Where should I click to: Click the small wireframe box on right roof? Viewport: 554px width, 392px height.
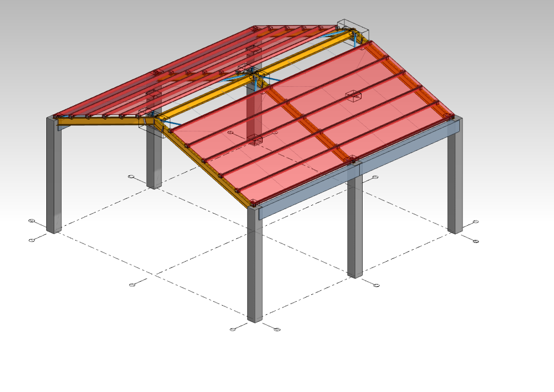point(354,95)
